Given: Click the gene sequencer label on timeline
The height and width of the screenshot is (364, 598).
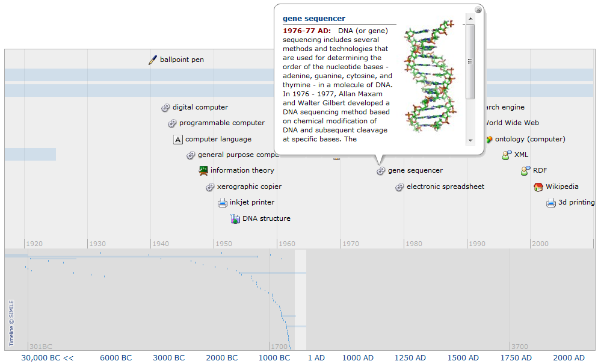Looking at the screenshot, I should 415,170.
